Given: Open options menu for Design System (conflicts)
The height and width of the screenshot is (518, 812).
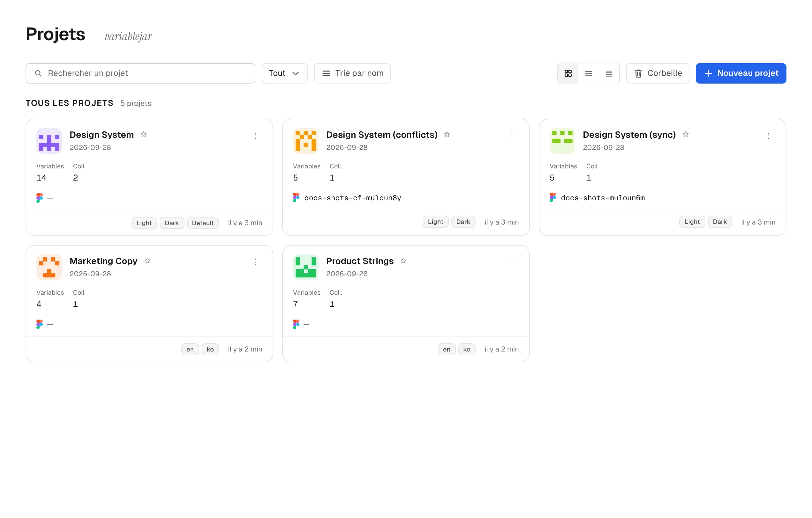Looking at the screenshot, I should [512, 136].
